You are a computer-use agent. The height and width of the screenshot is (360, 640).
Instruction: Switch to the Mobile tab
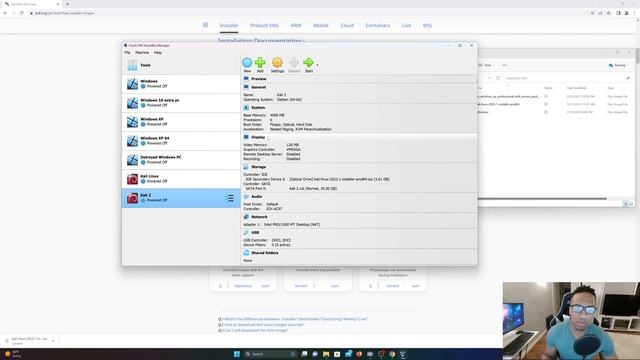321,25
